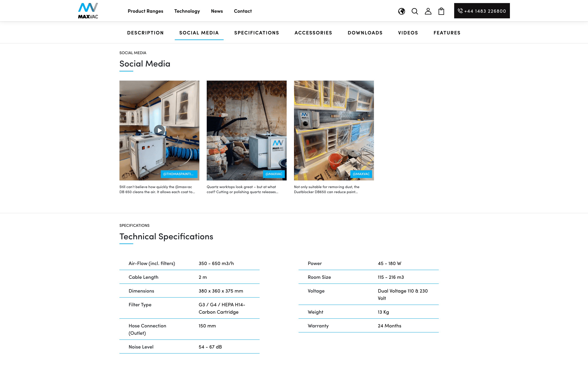Switch to the Description tab
This screenshot has width=588, height=367.
tap(145, 33)
